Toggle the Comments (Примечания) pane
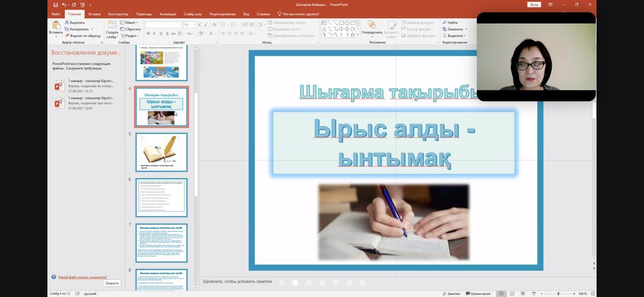 point(478,293)
